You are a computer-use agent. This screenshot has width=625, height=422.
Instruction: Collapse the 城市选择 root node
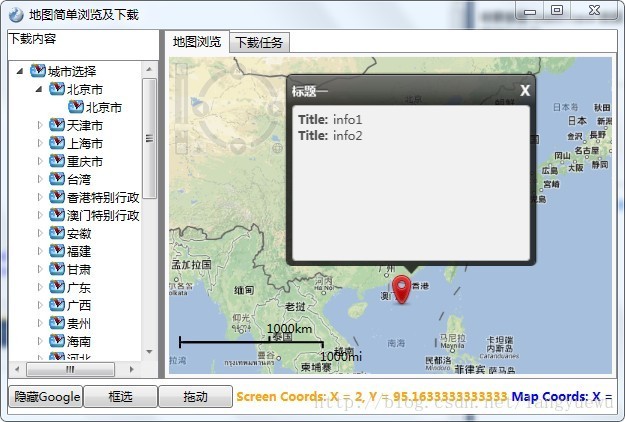tap(20, 72)
